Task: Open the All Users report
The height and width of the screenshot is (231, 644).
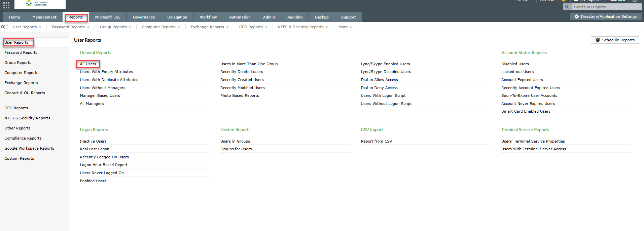Action: point(88,64)
